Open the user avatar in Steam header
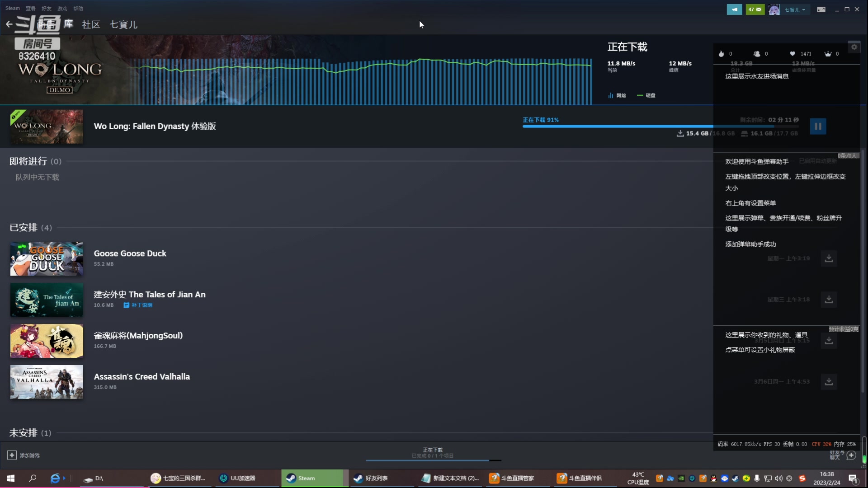 coord(774,9)
